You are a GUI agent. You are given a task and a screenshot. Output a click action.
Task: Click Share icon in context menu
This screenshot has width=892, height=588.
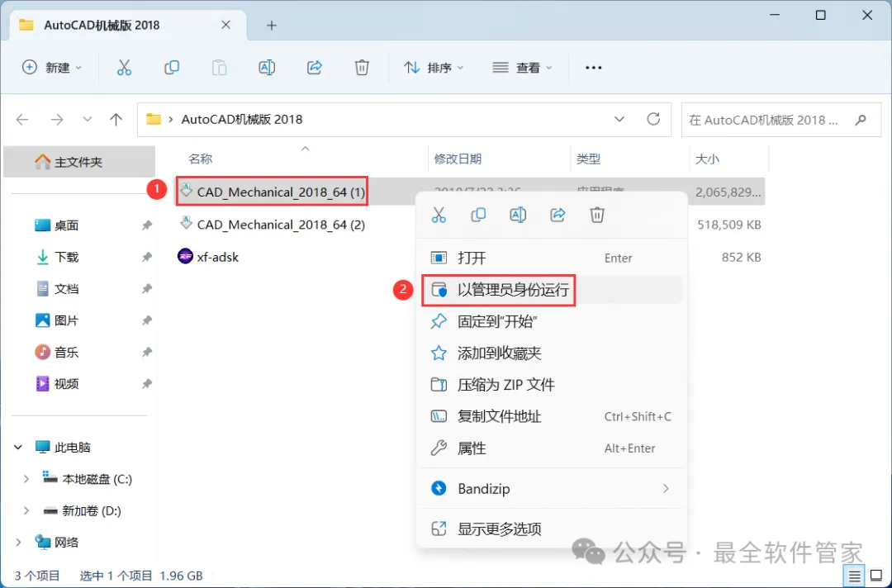click(557, 215)
